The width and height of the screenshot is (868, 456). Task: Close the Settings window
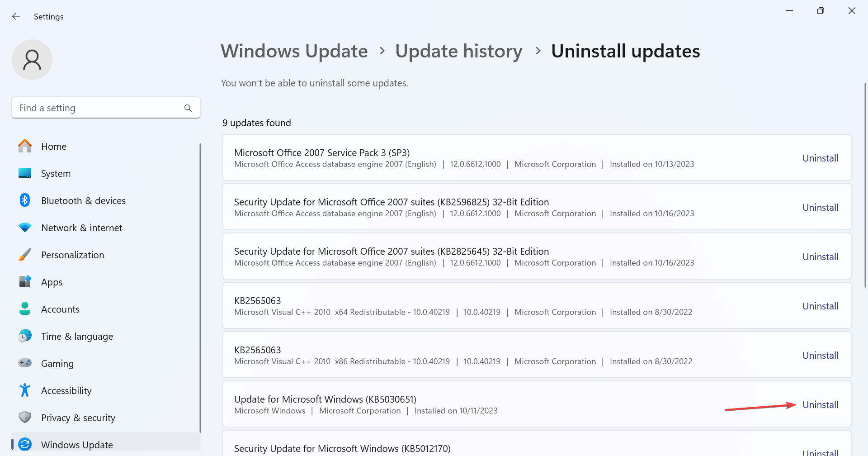coord(852,11)
